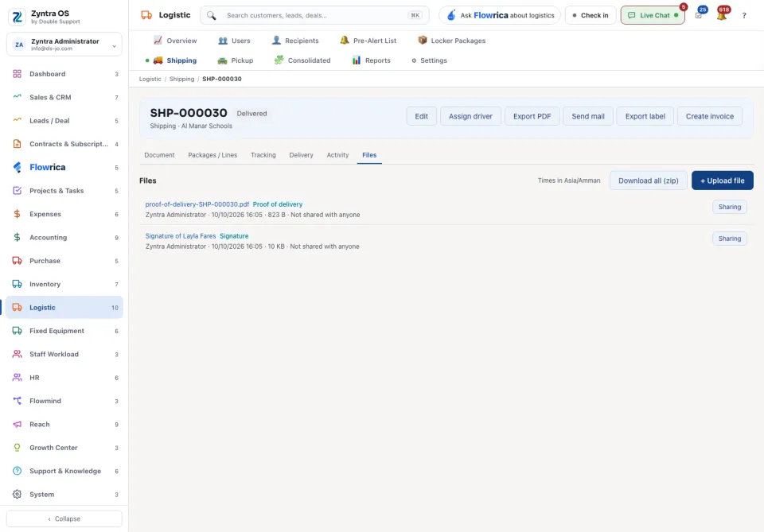Open the Consolidated section
The image size is (764, 532).
[x=302, y=60]
